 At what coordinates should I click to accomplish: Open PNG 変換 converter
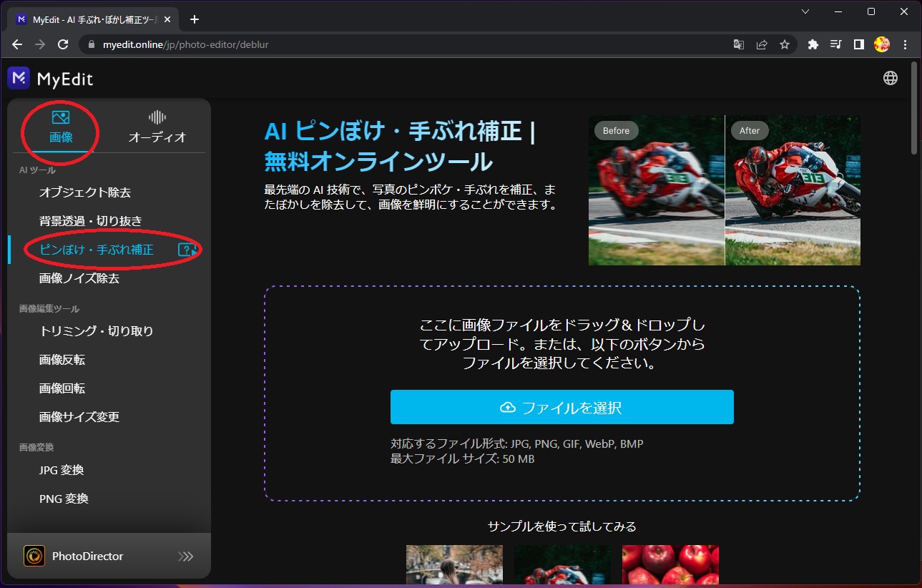64,499
